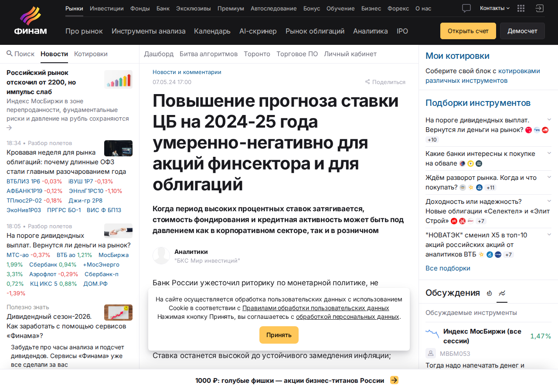Open the Кровавая неделя для рынка облигаций headline
Screen dimensions: 558x392
(66, 162)
